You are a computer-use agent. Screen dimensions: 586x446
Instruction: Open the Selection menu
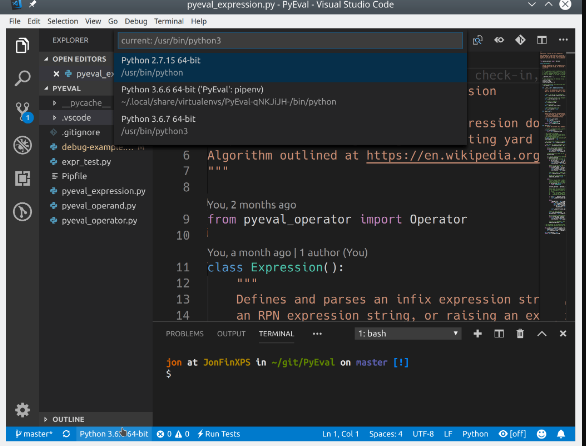[x=62, y=21]
